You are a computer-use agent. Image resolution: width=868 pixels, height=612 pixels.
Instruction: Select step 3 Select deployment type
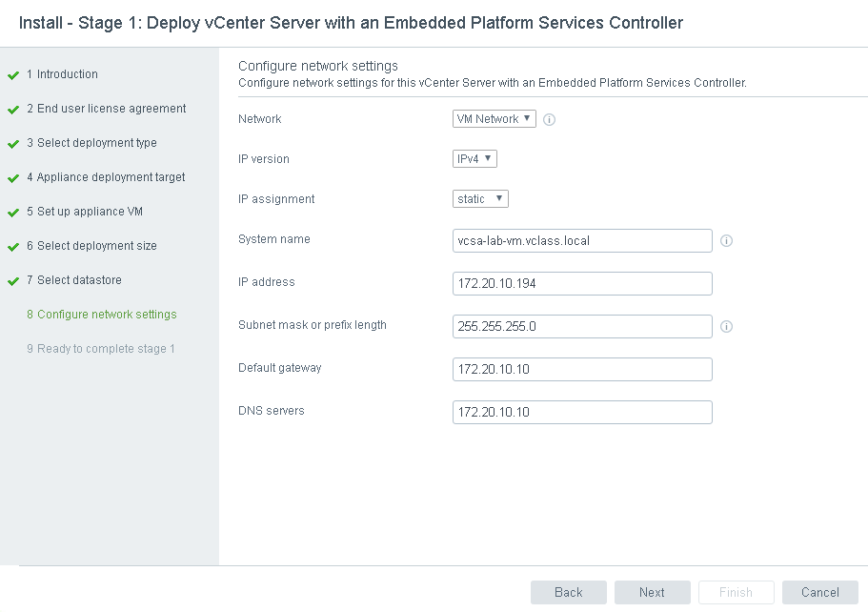pos(96,143)
